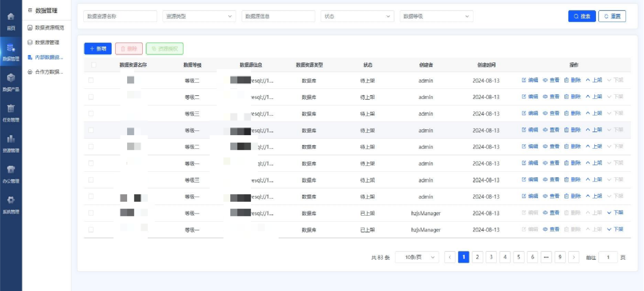Click 下架 on the hzjsManager row

617,213
